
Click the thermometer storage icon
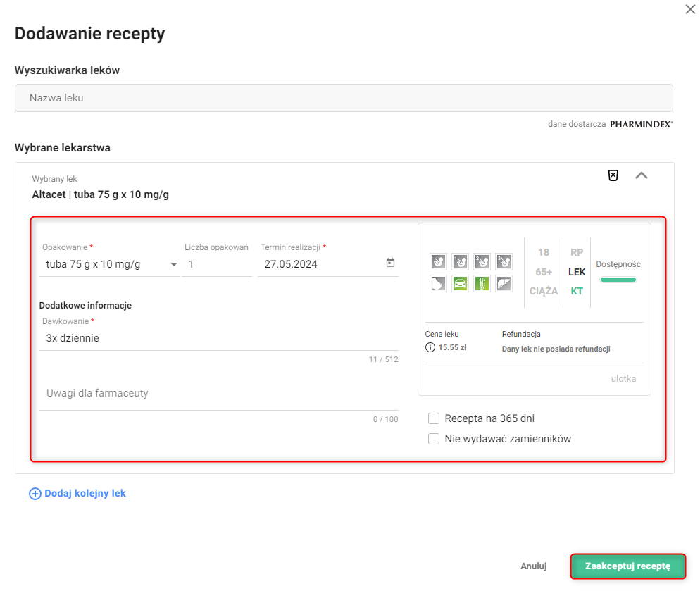[x=482, y=284]
